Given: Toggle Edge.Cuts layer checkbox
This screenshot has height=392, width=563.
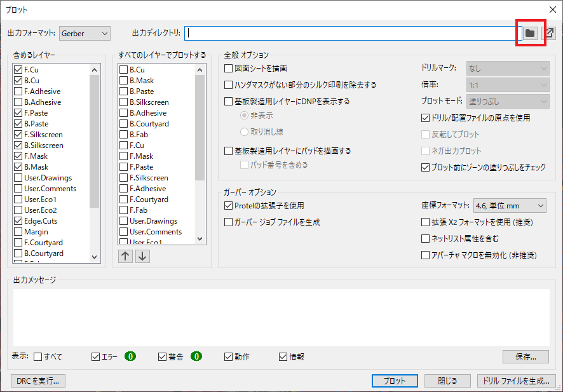Looking at the screenshot, I should click(18, 220).
